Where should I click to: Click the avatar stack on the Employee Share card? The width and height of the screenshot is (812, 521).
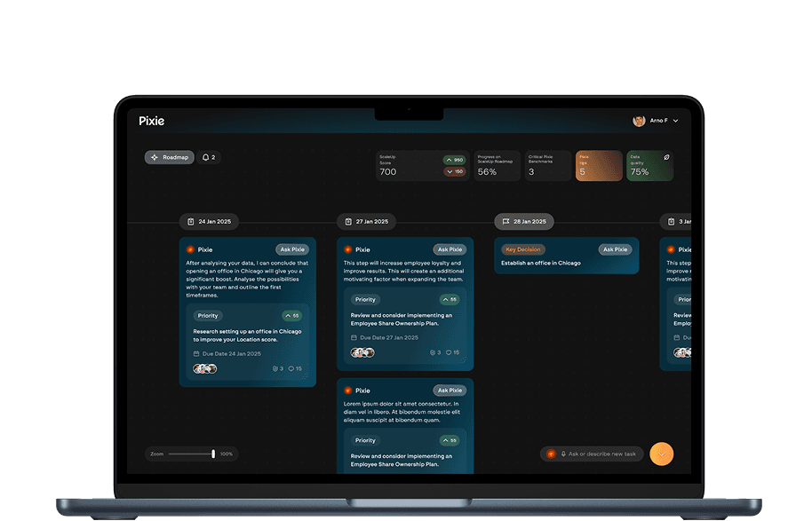tap(362, 351)
